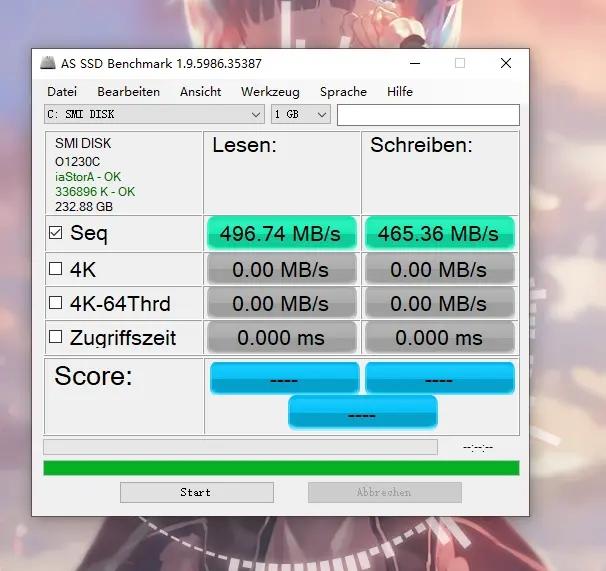Image resolution: width=606 pixels, height=571 pixels.
Task: Click the AS SSD Benchmark app icon
Action: 48,63
